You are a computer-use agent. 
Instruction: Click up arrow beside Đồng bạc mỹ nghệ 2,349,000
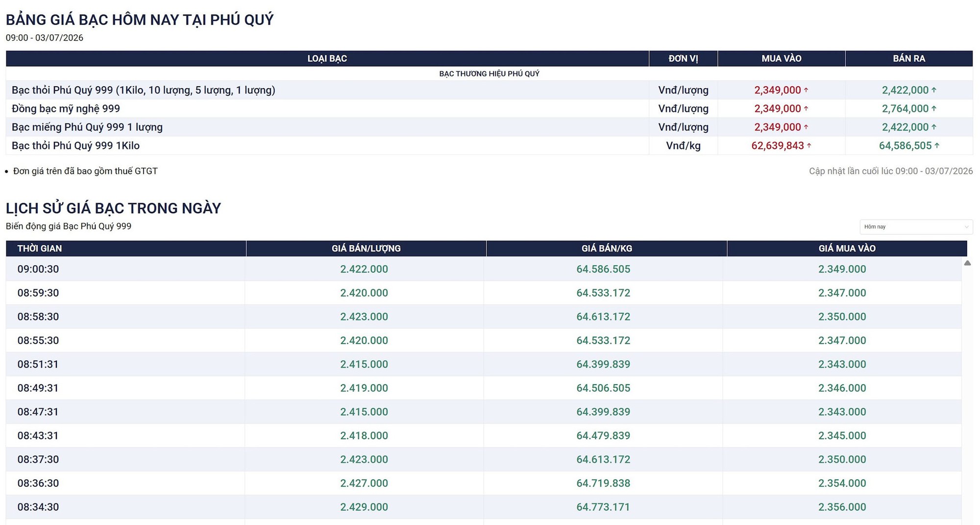[806, 108]
